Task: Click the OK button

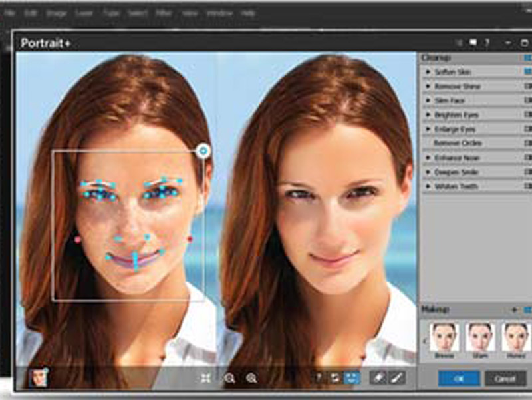Action: coord(458,379)
